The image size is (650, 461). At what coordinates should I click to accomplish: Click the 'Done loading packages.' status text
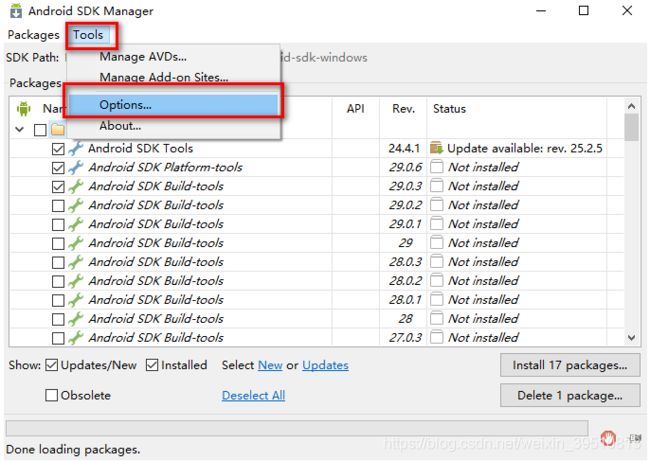(73, 450)
